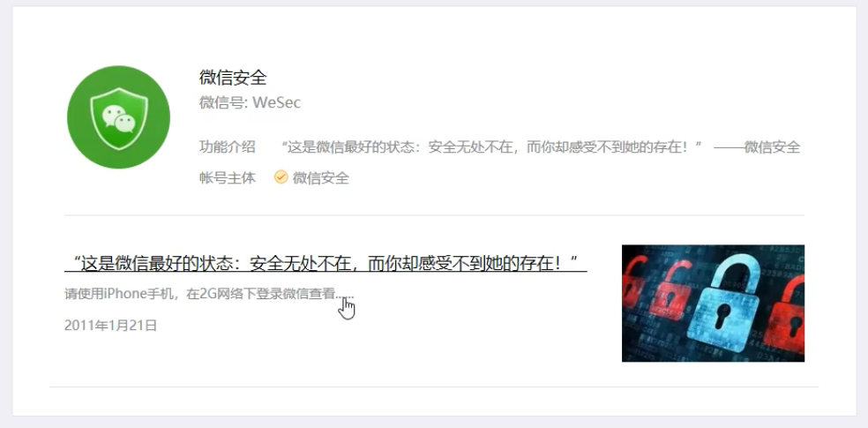The width and height of the screenshot is (868, 428).
Task: Click the 微信安全 entity name beside the checkmark
Action: pyautogui.click(x=321, y=177)
